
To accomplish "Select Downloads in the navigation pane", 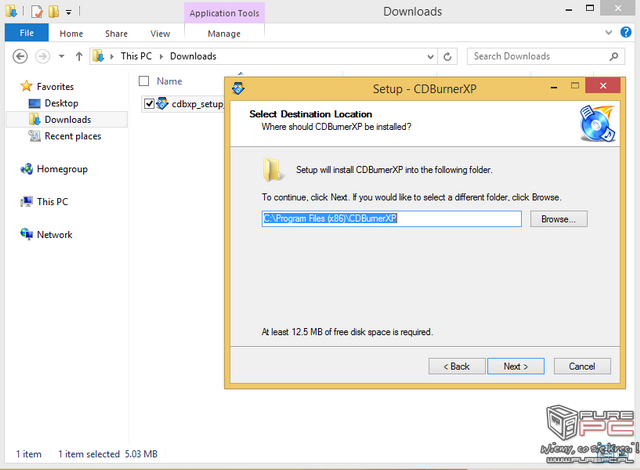I will tap(68, 120).
